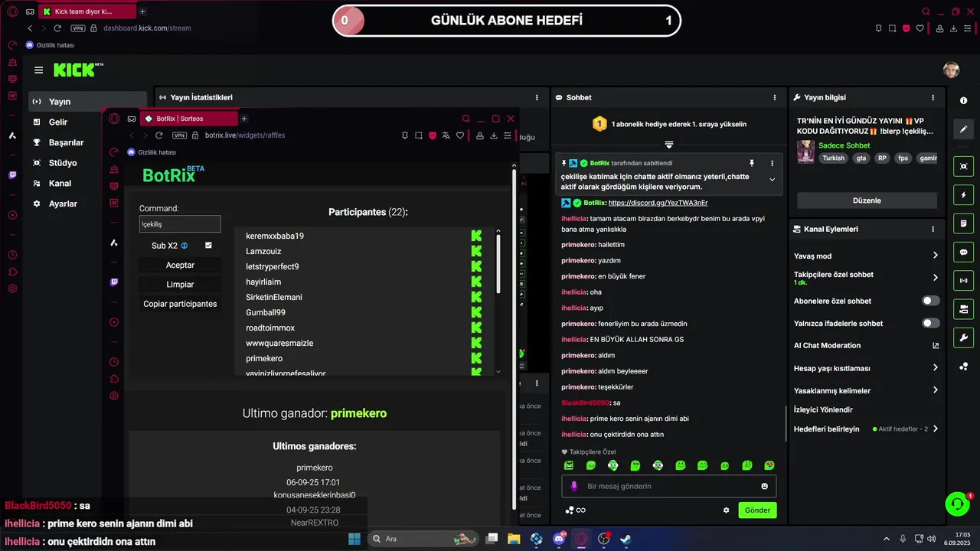This screenshot has width=980, height=551.
Task: Open AI Chat Moderation external link
Action: [935, 345]
